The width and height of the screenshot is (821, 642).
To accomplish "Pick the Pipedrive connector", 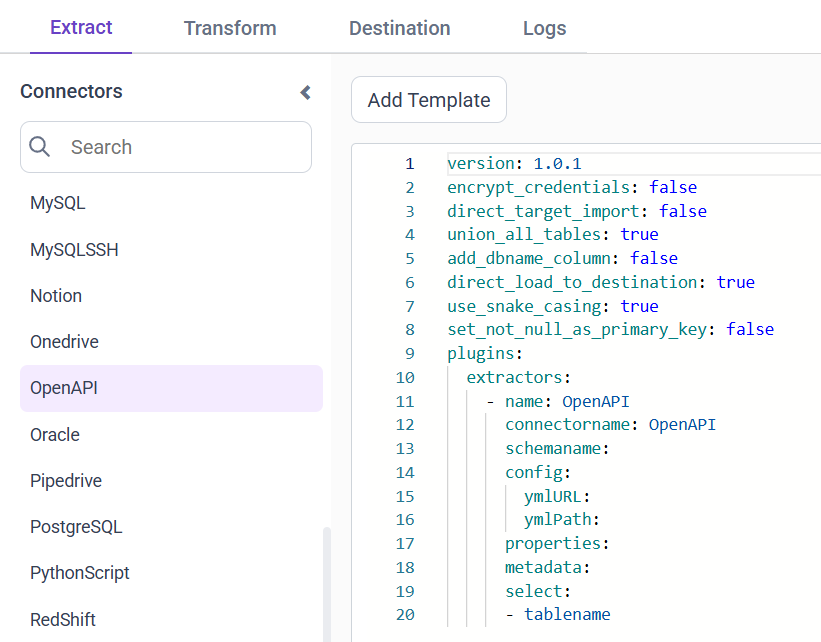I will [66, 481].
